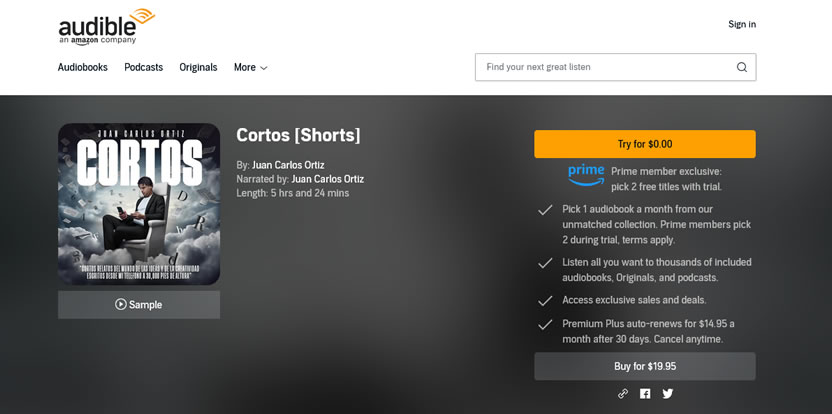Image resolution: width=832 pixels, height=414 pixels.
Task: Click the Cortos book cover
Action: tap(139, 204)
